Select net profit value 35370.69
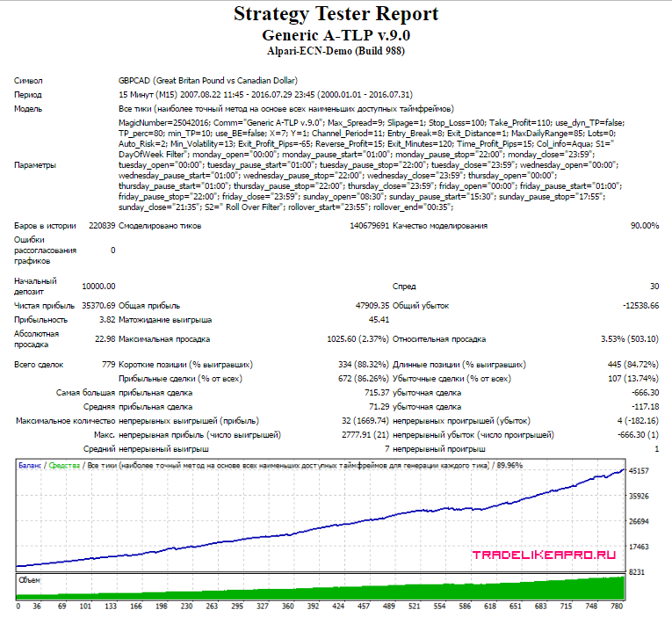The image size is (672, 617). pos(98,306)
